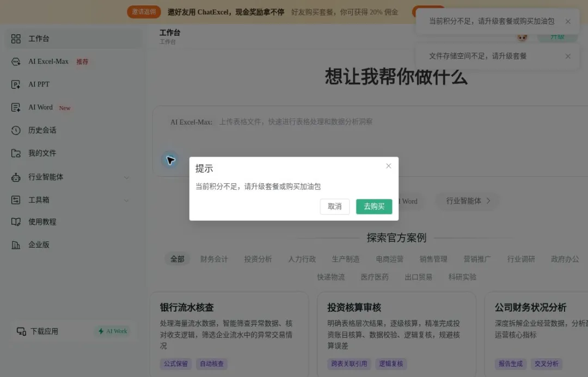Click the 行业智能体 robot icon

coord(16,177)
